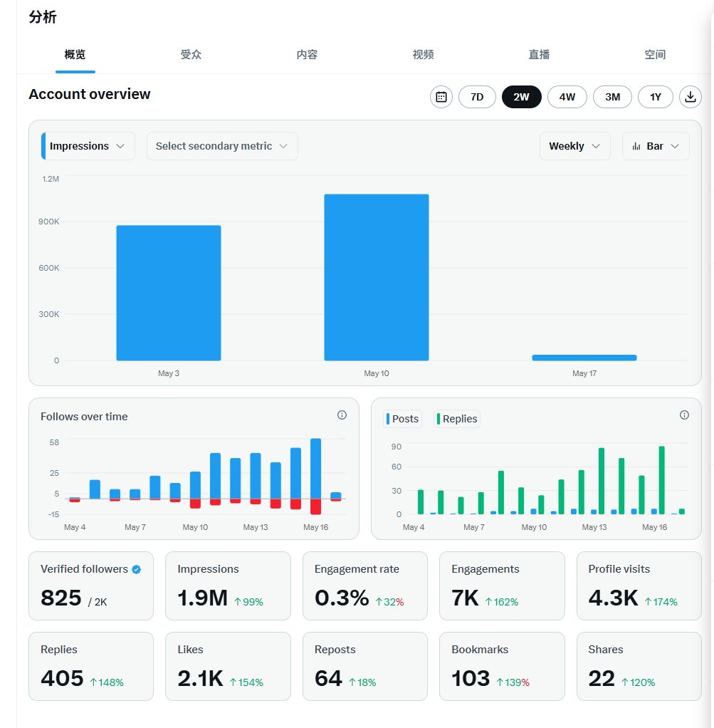Screen dimensions: 714x728
Task: Select the 4W time range
Action: tap(567, 97)
